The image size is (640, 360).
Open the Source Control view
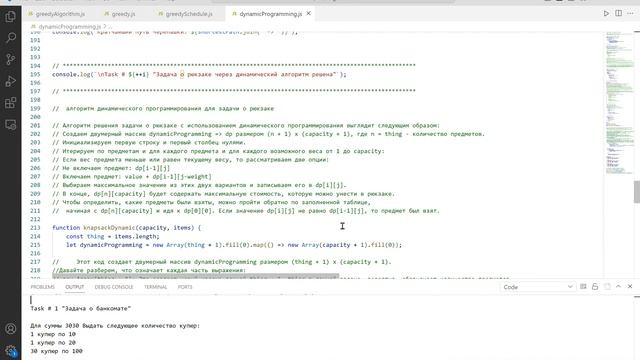[11, 59]
